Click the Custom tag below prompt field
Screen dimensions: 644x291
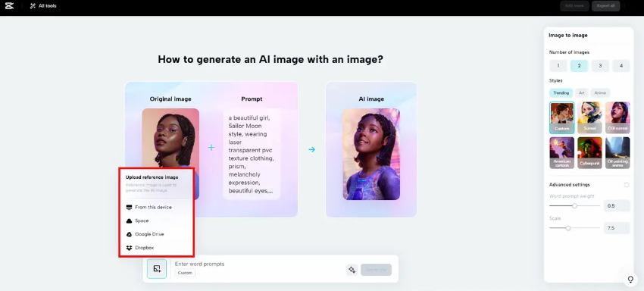[x=185, y=273]
